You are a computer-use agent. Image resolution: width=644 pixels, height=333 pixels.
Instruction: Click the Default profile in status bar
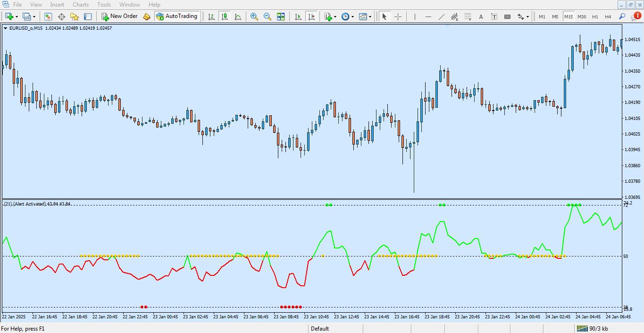pyautogui.click(x=320, y=329)
